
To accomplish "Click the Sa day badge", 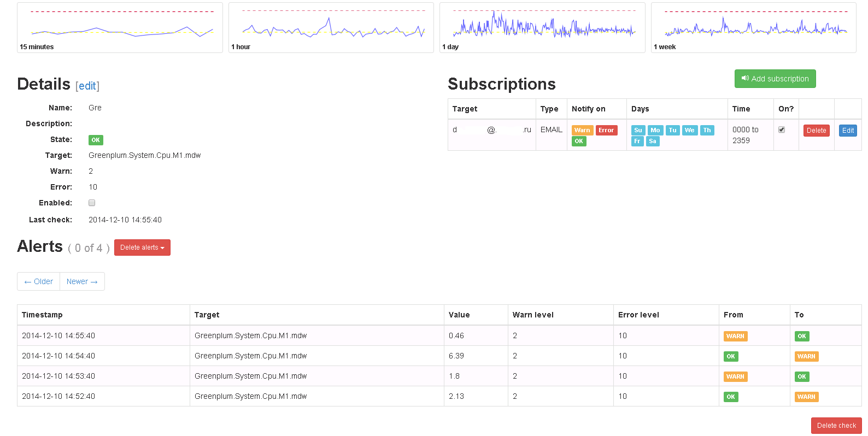I will (653, 141).
